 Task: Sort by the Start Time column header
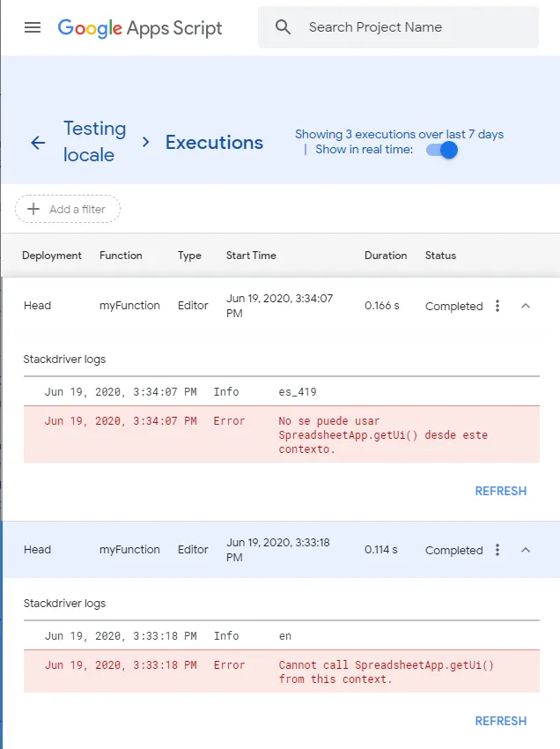click(251, 256)
